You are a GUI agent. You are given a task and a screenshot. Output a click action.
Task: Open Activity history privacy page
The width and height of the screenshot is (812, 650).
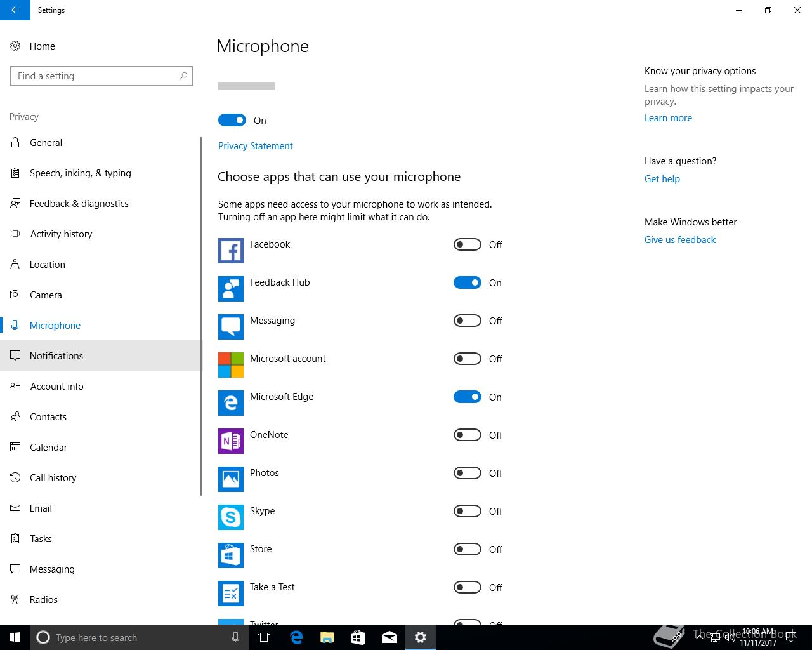click(x=100, y=234)
